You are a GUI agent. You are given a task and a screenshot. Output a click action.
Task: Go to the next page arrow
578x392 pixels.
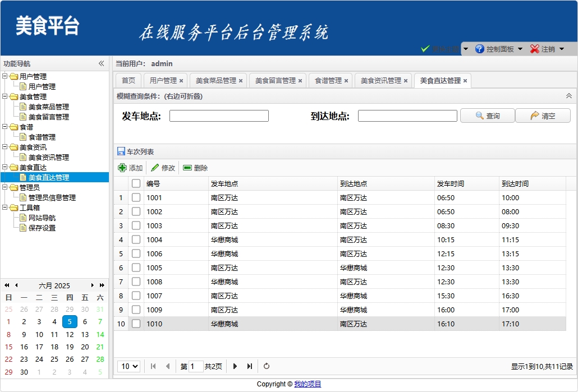click(235, 366)
